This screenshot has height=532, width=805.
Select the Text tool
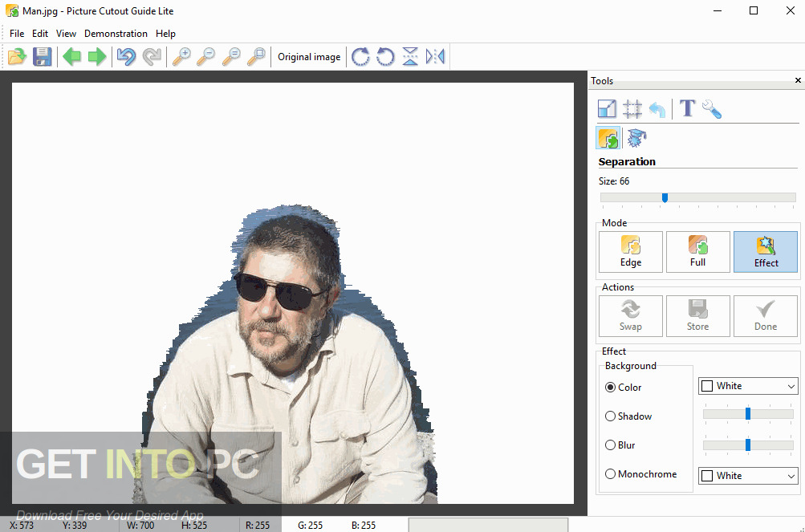[x=688, y=109]
